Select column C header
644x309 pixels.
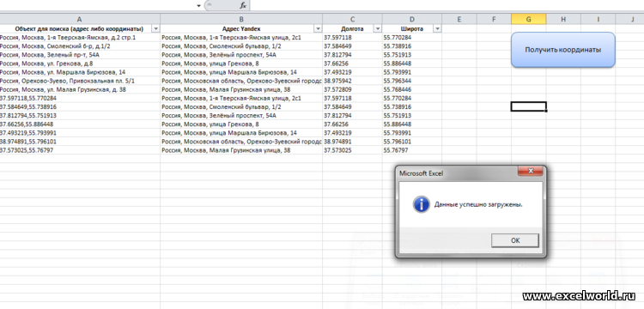point(352,19)
